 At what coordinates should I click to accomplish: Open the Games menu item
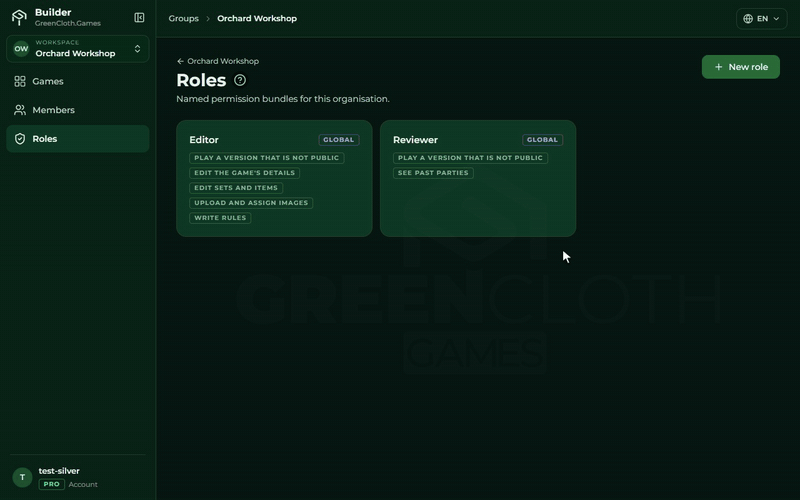pos(78,81)
